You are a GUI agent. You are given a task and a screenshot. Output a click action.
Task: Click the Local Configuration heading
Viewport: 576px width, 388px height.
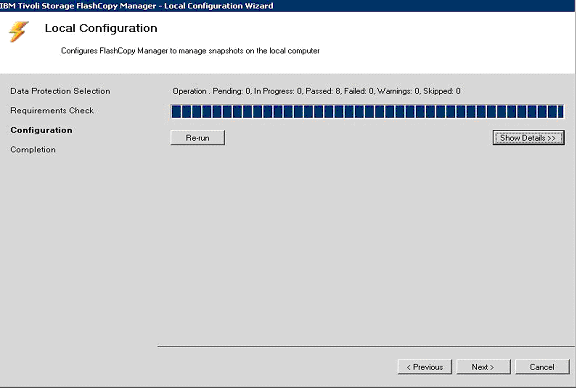pos(101,28)
